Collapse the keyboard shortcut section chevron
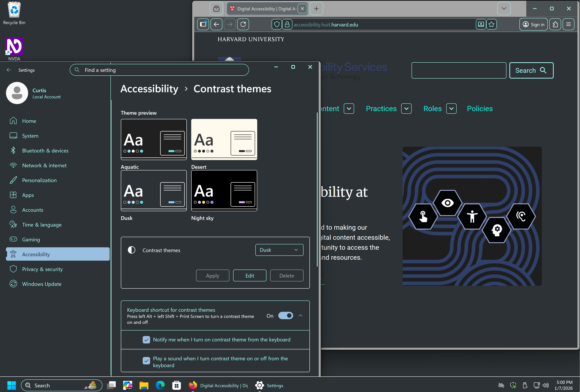This screenshot has width=580, height=392. tap(301, 316)
